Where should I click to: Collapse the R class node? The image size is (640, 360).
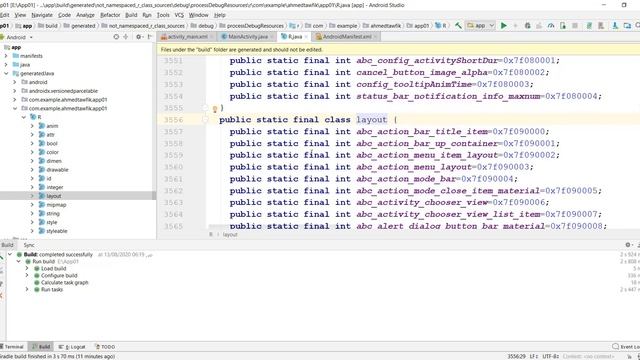click(24, 117)
